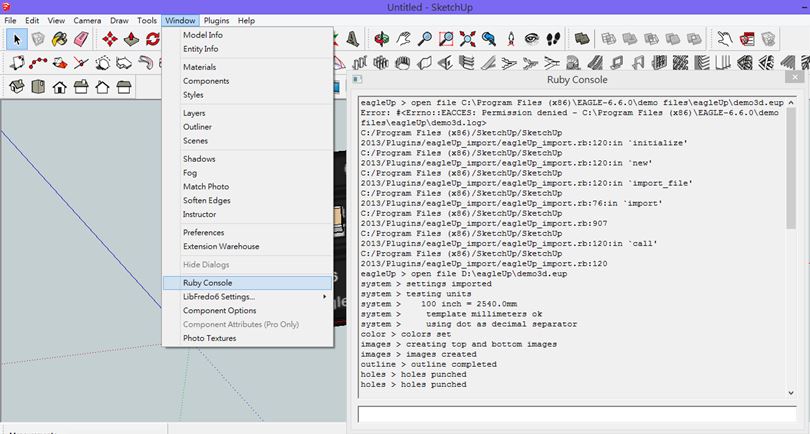Open the Help menu
The width and height of the screenshot is (810, 434).
[x=246, y=21]
